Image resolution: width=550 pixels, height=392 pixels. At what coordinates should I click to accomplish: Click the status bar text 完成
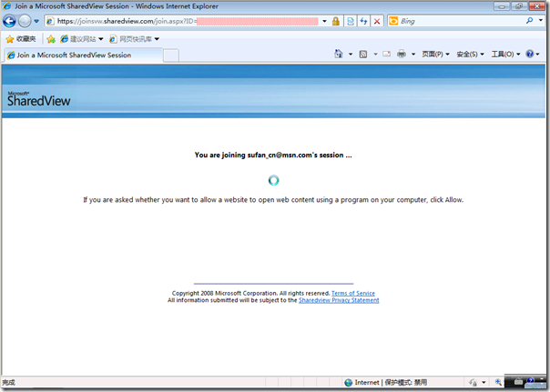[8, 383]
